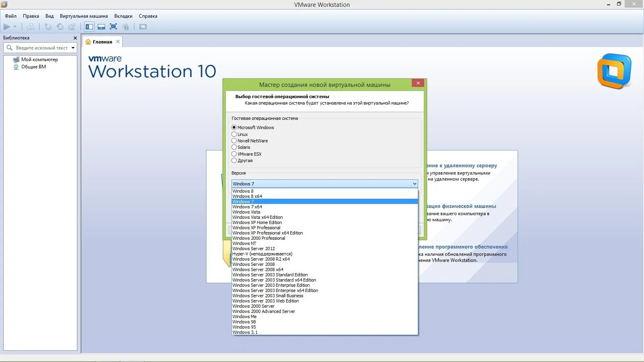This screenshot has width=644, height=362.
Task: Select Windows XP Home Edition option
Action: pyautogui.click(x=324, y=222)
